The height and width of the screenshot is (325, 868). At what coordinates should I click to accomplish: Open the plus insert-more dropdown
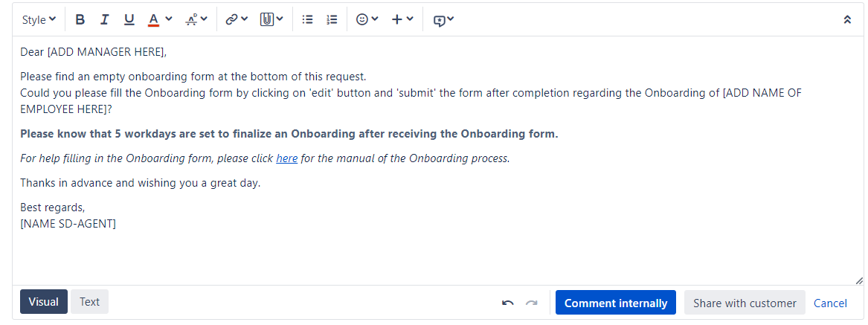click(x=402, y=19)
